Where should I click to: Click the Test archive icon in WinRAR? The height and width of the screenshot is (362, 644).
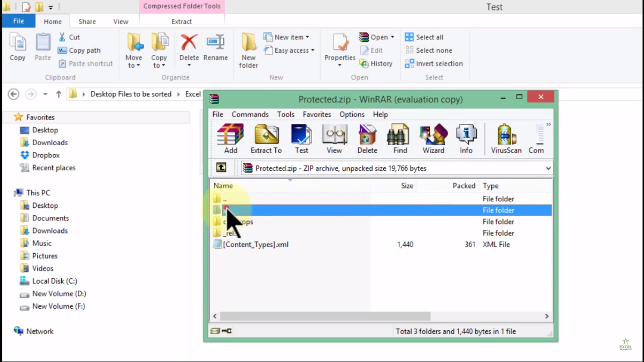pos(302,139)
